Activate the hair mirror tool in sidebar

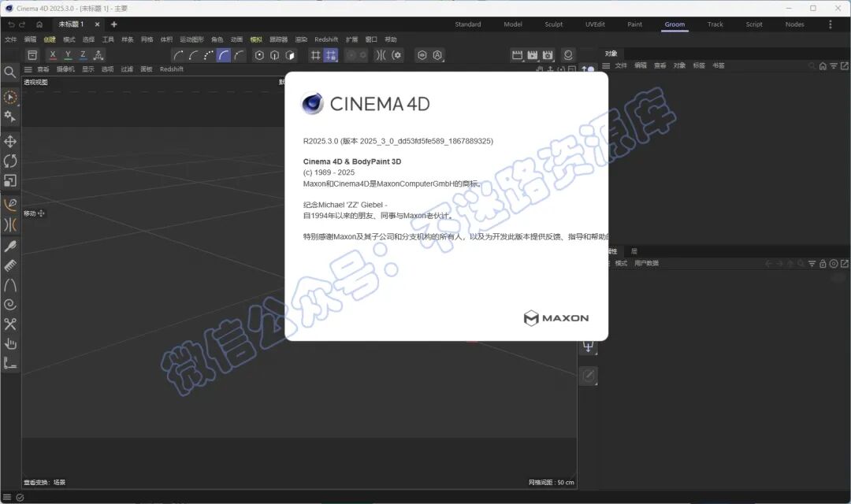click(x=9, y=224)
